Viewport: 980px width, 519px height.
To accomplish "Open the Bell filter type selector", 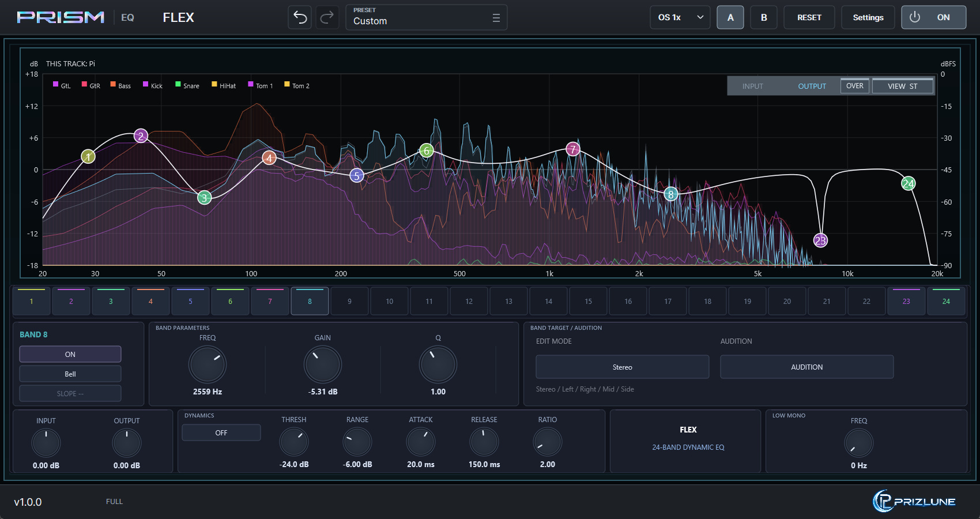I will coord(70,374).
